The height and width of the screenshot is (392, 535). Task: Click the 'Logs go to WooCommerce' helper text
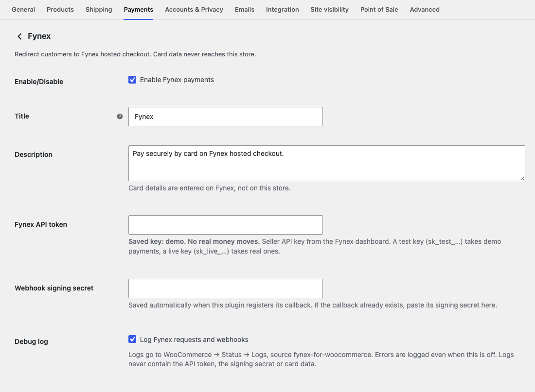click(321, 359)
